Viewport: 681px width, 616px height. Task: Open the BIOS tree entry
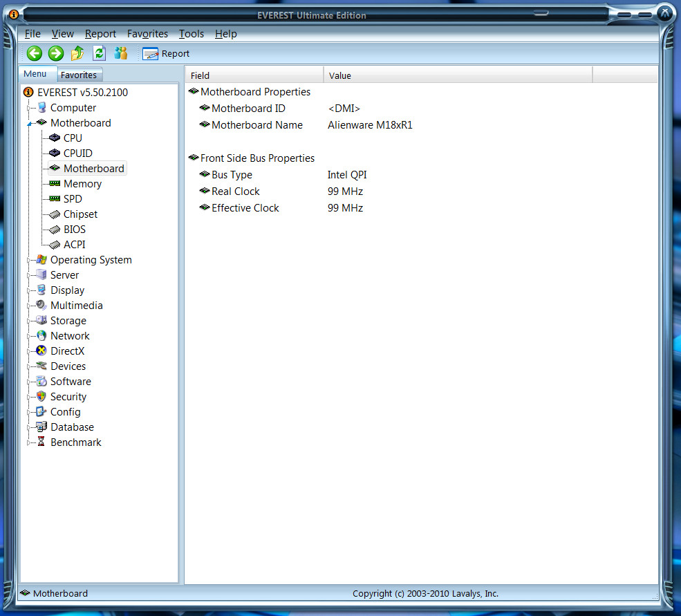click(75, 230)
